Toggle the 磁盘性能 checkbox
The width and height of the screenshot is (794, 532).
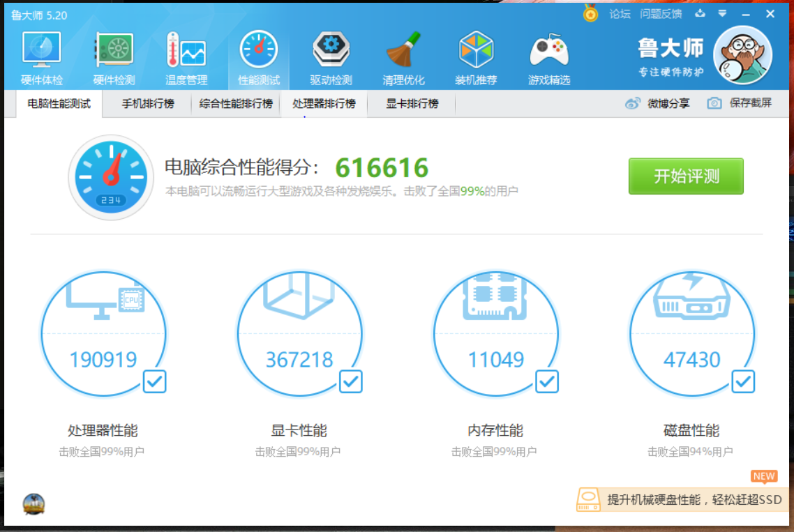[x=742, y=381]
